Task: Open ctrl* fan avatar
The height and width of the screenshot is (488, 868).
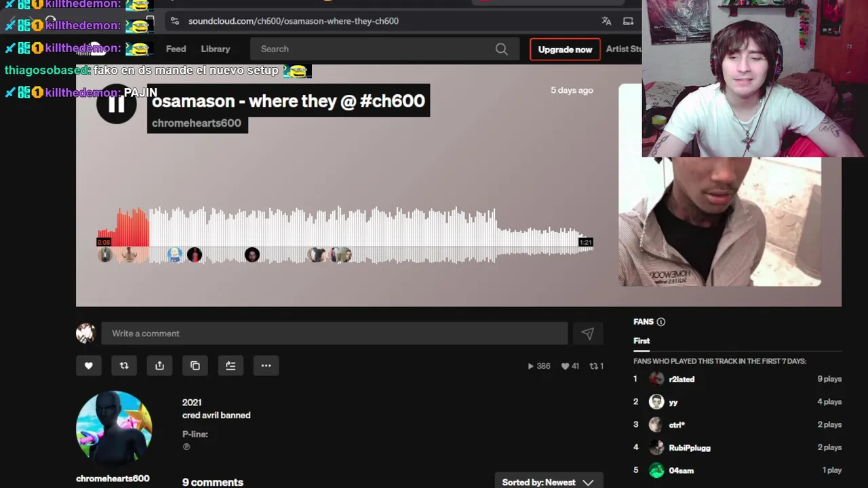Action: [x=656, y=424]
